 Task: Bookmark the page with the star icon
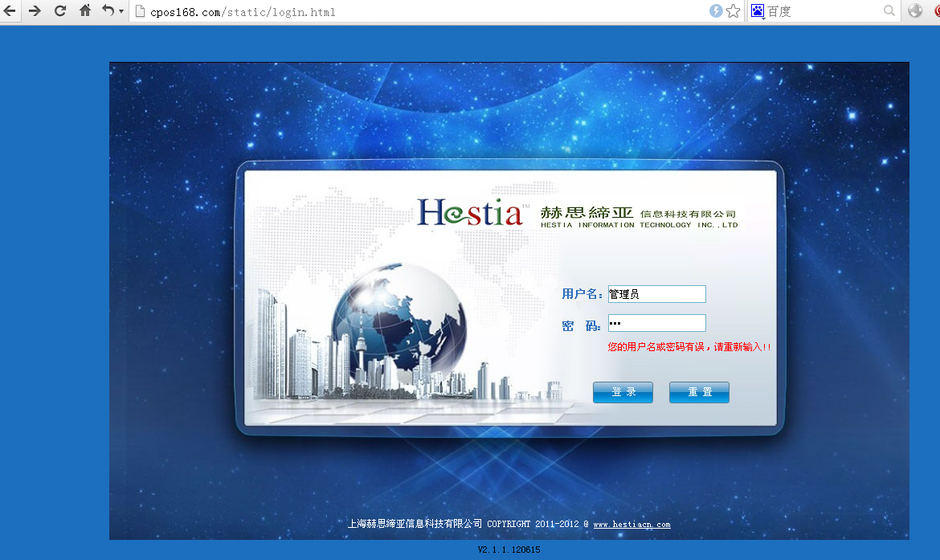(x=734, y=10)
